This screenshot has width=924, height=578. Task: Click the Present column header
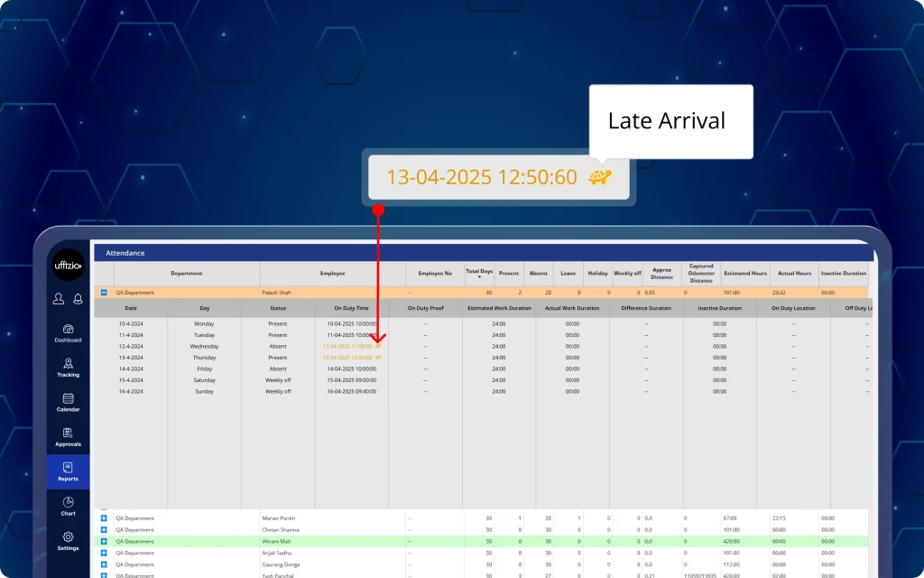tap(509, 274)
